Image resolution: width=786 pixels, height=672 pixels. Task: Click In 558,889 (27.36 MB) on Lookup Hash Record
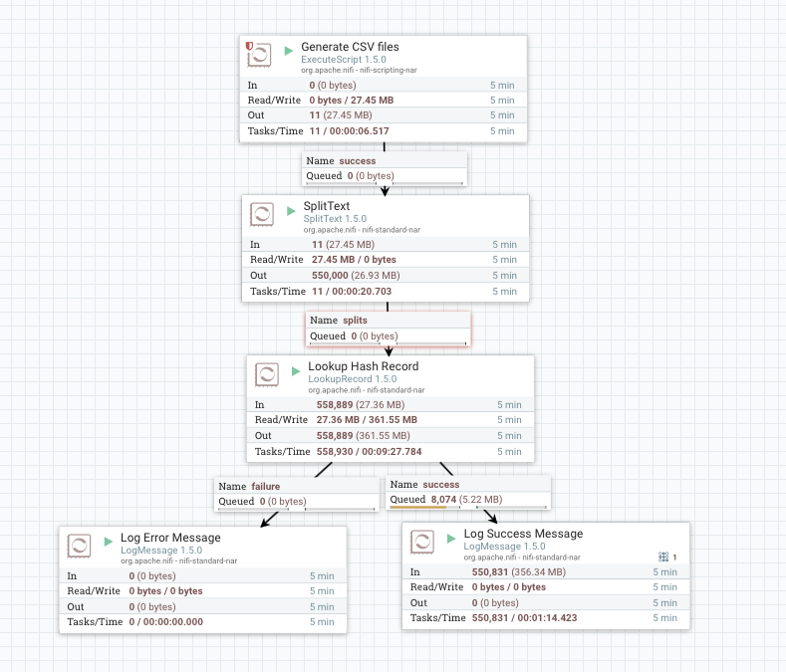pos(390,404)
